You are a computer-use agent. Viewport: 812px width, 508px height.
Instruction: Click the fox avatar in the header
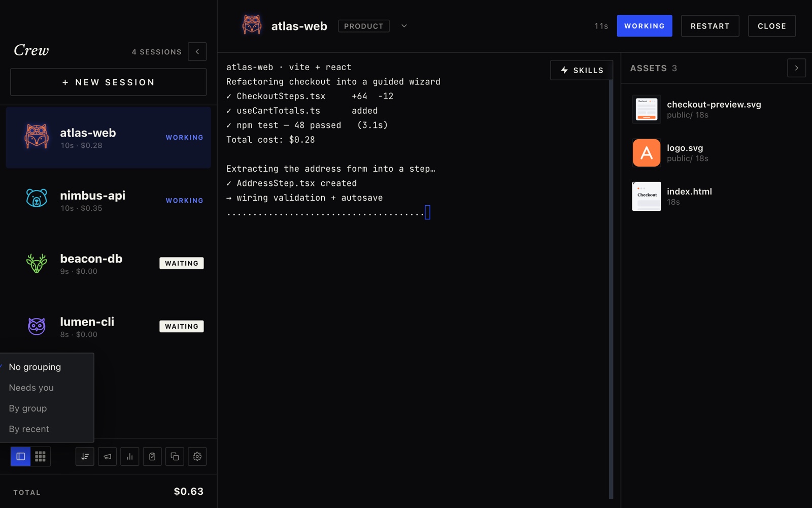[x=252, y=25]
